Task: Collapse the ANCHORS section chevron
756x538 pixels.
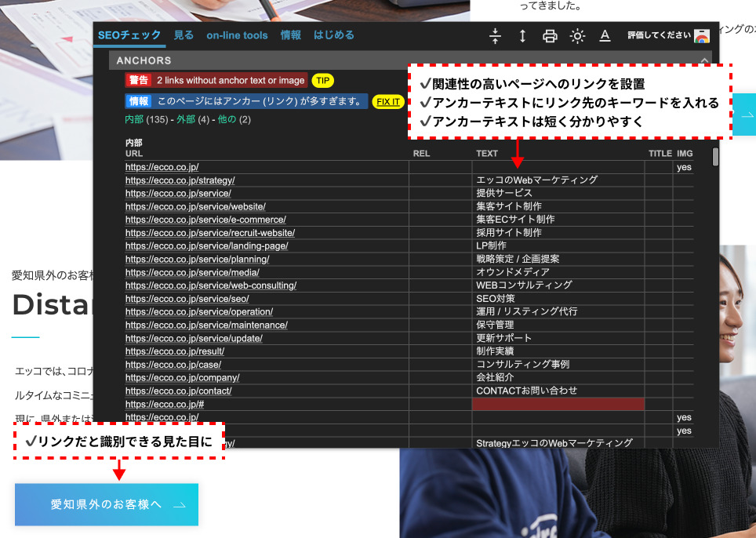Action: coord(704,60)
